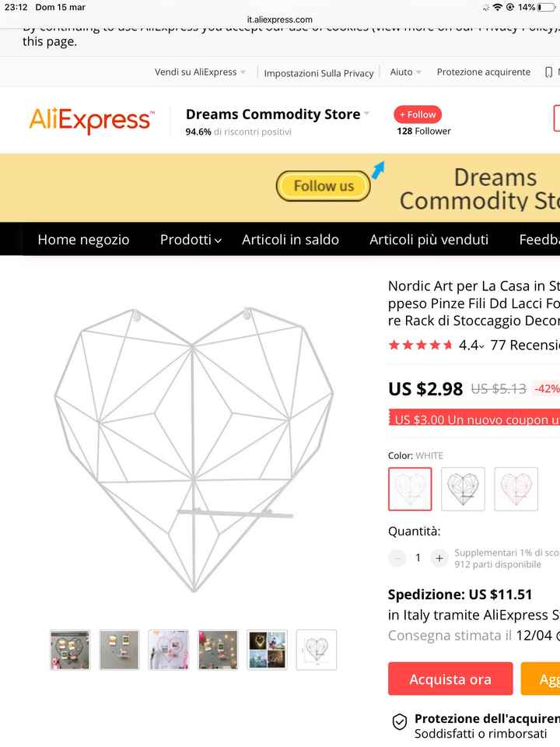Select the black heart color variant
560x747 pixels.
point(463,489)
